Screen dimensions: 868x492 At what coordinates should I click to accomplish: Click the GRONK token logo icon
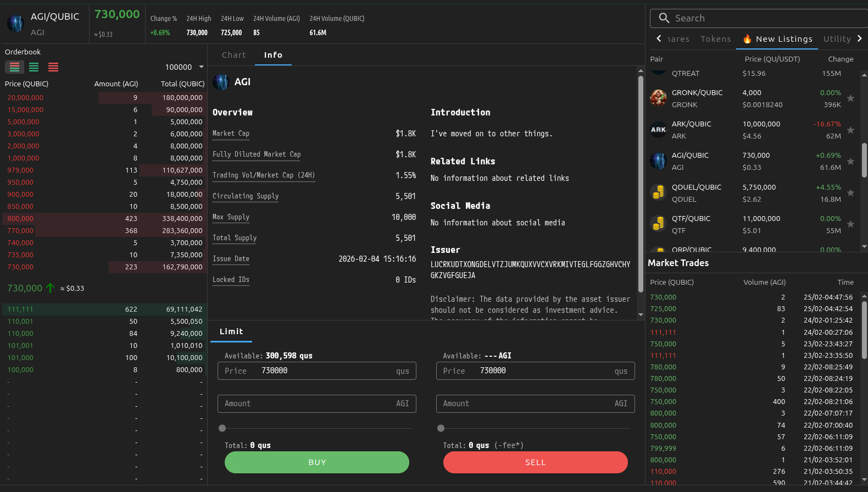coord(658,98)
